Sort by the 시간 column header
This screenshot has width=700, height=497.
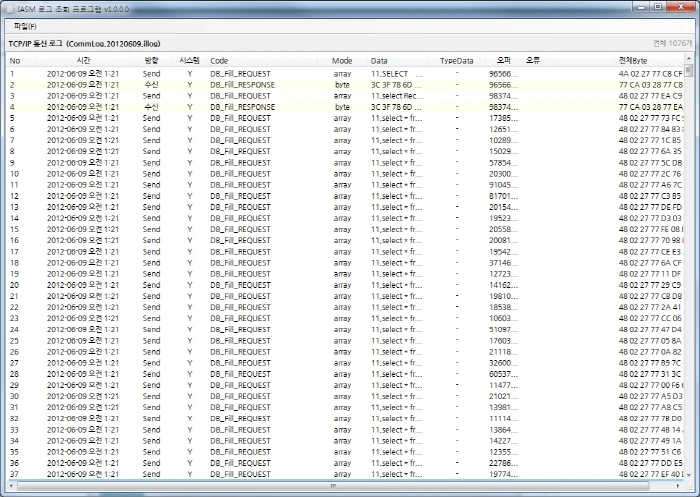pos(83,61)
